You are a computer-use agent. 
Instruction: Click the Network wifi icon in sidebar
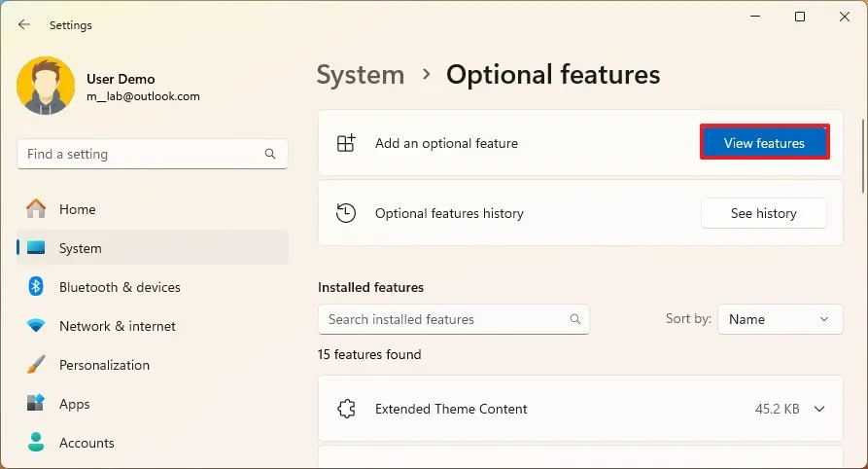pos(36,325)
